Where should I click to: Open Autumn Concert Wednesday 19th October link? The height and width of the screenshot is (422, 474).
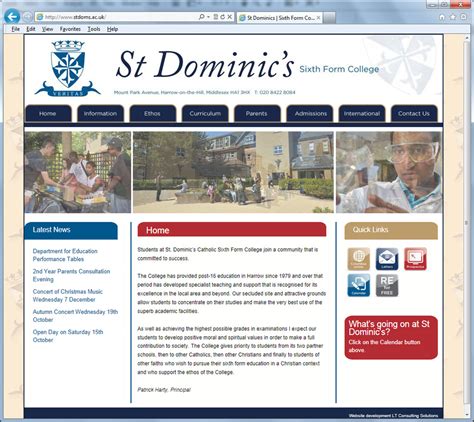click(x=75, y=316)
